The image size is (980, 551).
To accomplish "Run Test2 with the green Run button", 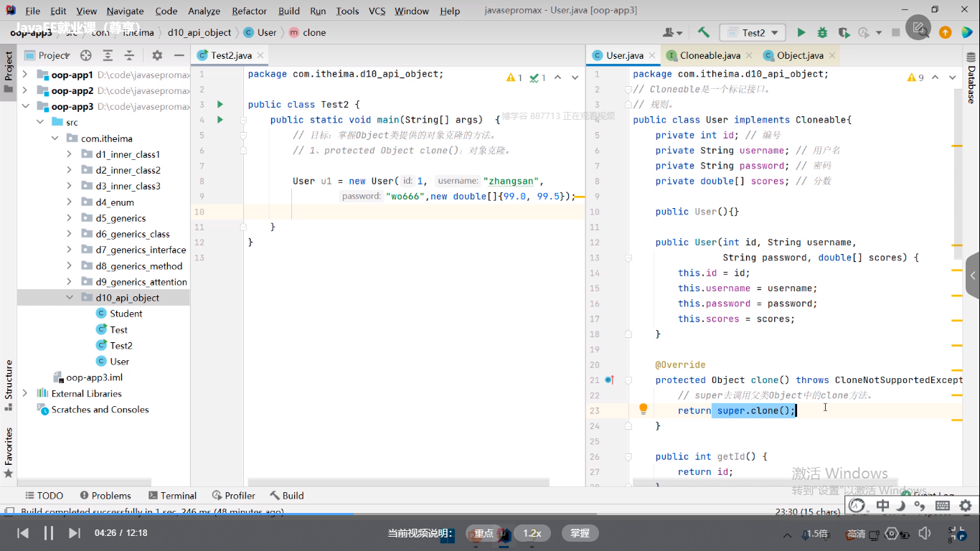I will tap(801, 32).
